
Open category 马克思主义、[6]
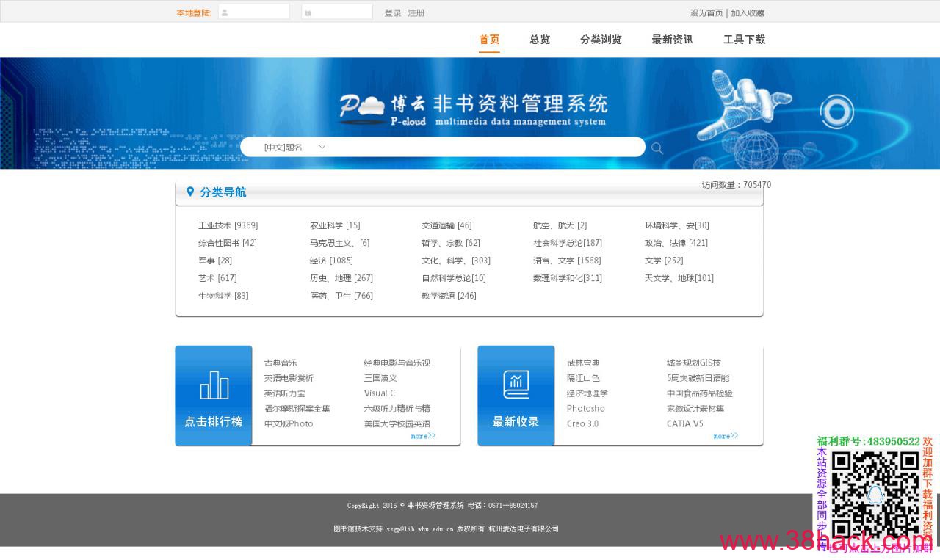click(x=339, y=243)
